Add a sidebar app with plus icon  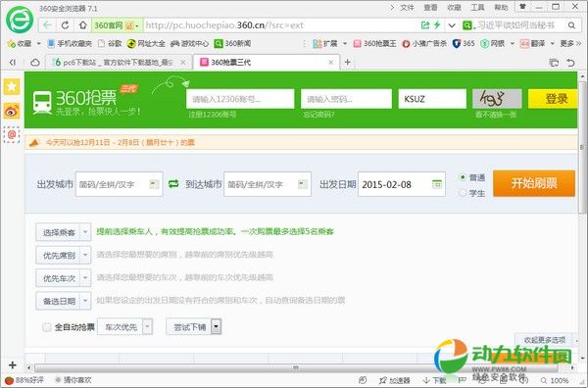(13, 364)
